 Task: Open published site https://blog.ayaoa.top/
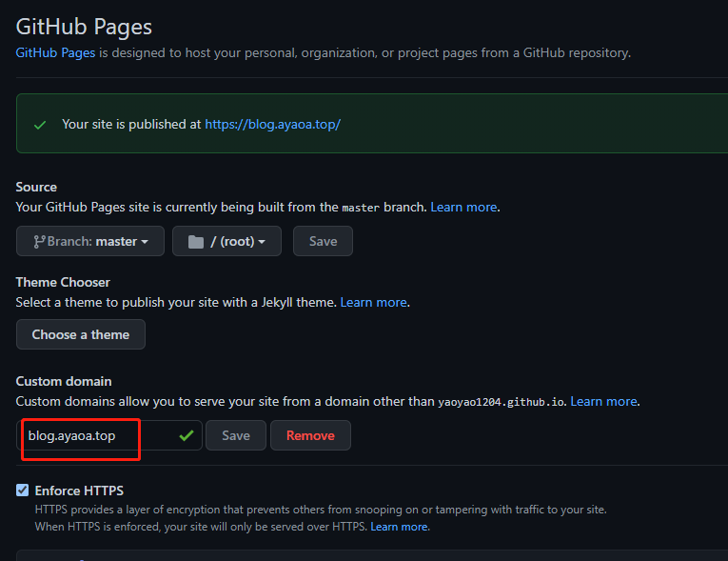(272, 124)
